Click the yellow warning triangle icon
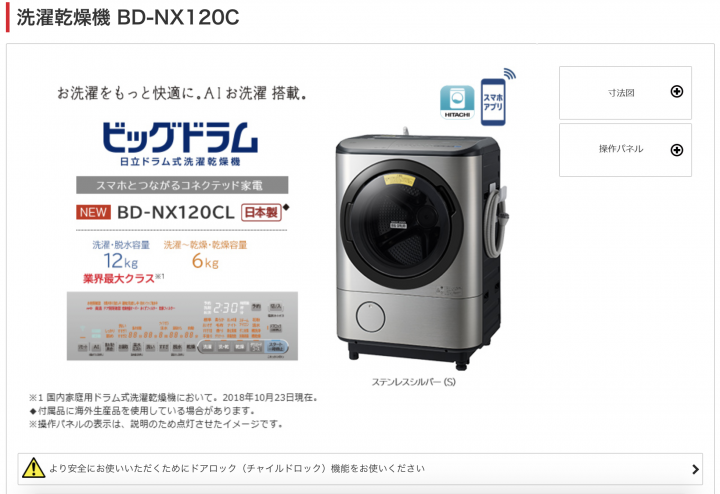Viewport: 720px width, 494px height. click(x=34, y=468)
